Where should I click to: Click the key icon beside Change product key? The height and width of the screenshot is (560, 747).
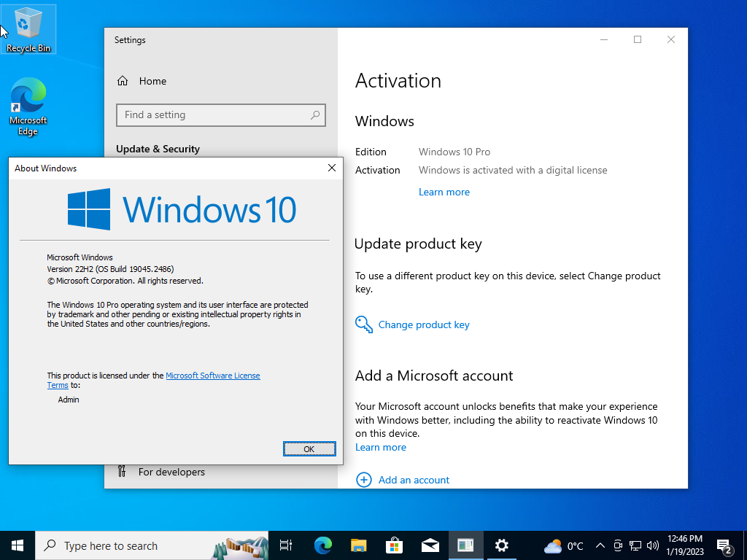coord(364,324)
